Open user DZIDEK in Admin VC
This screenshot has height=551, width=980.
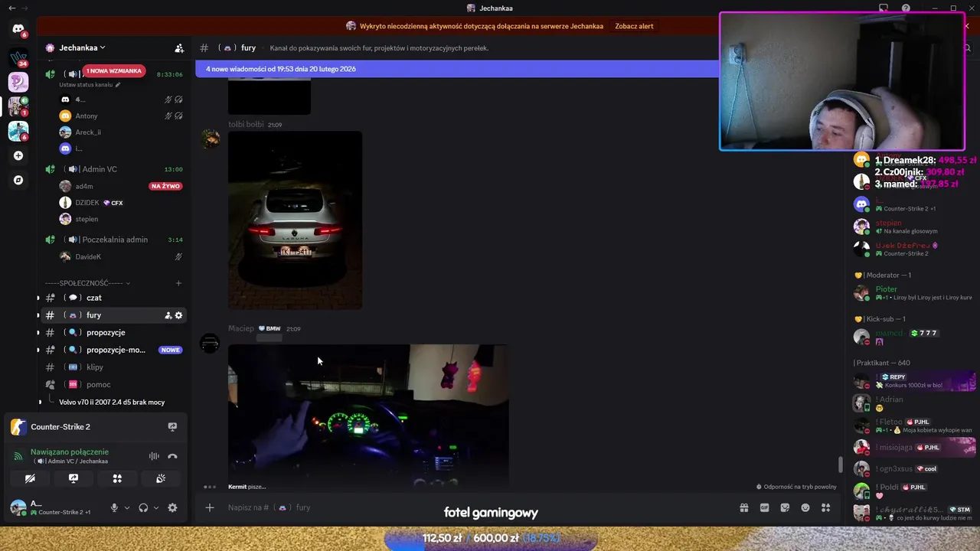point(121,203)
